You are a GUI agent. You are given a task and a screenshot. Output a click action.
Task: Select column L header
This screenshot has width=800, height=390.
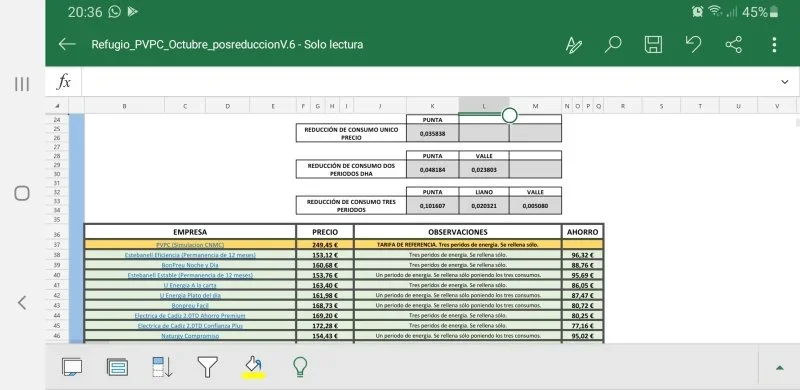pyautogui.click(x=484, y=105)
